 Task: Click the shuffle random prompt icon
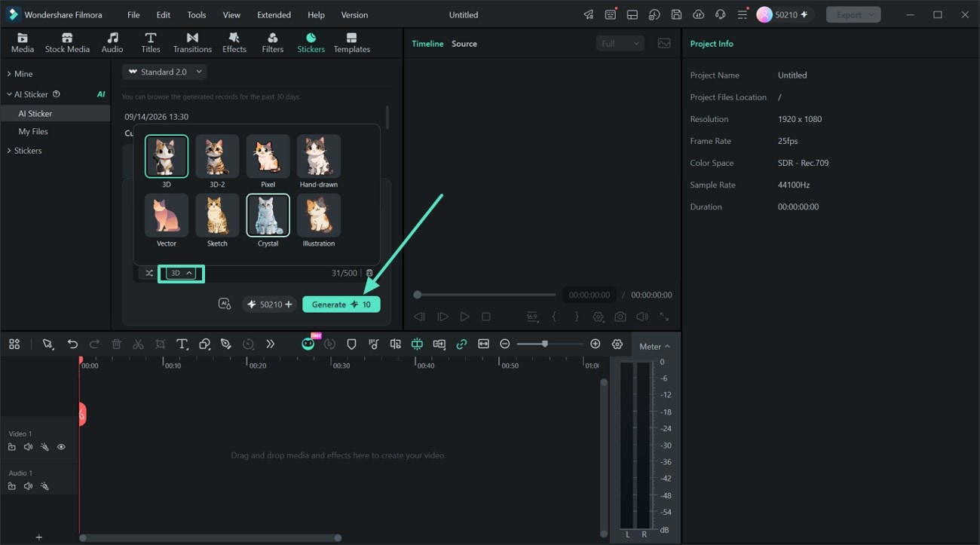click(x=149, y=273)
